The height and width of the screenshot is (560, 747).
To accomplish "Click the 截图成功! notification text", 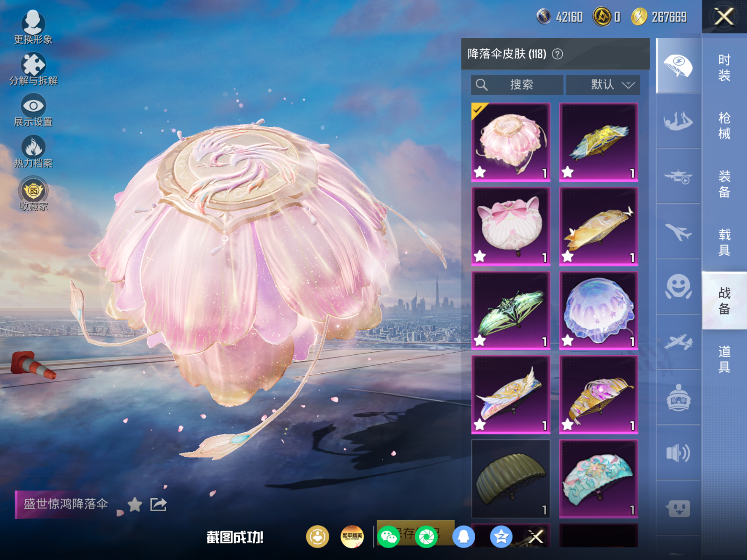I will [x=235, y=538].
